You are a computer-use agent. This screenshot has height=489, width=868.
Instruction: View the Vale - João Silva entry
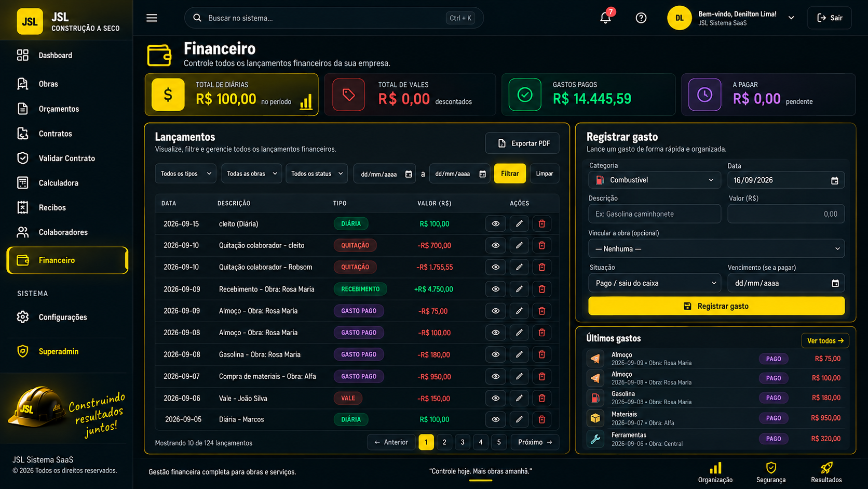(496, 398)
